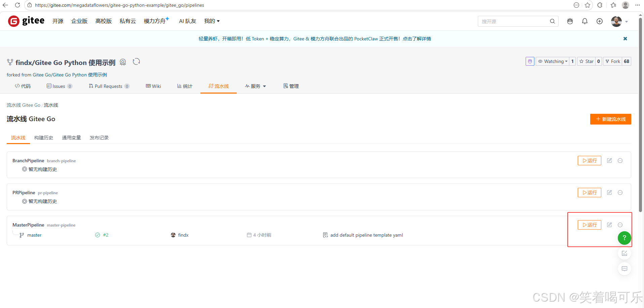Run the PRPipeline
Screen dimensions: 644x308
click(589, 193)
